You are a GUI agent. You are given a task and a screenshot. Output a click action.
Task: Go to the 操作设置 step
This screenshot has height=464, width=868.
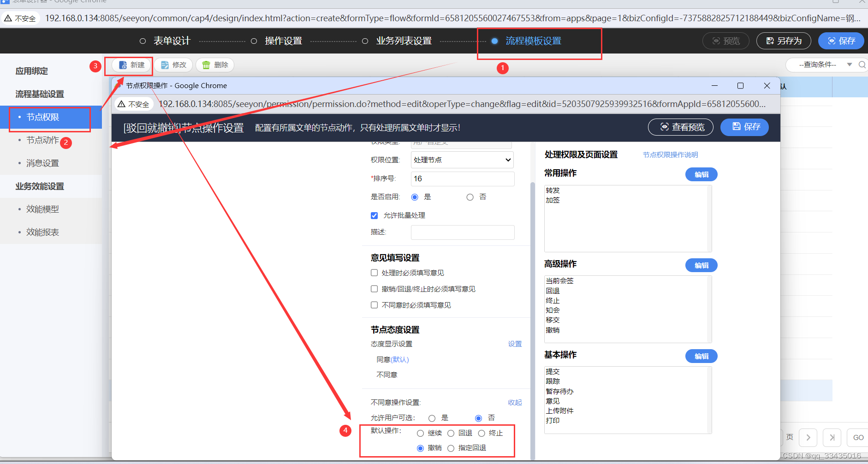click(283, 41)
